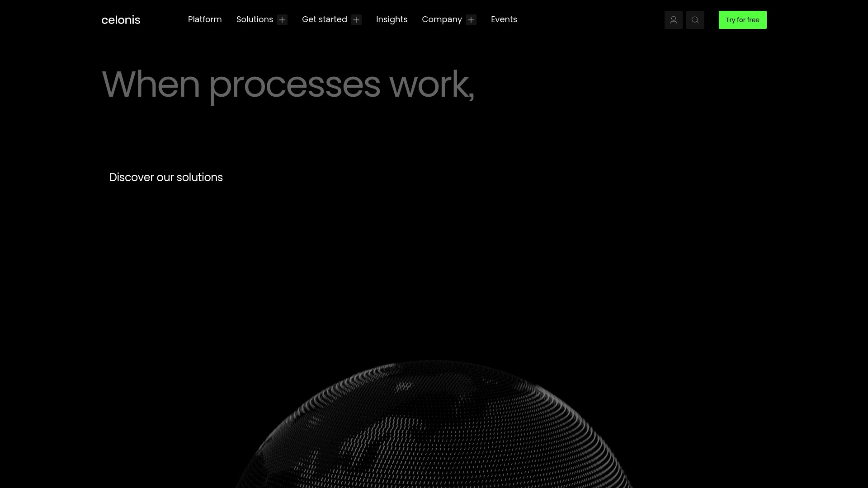Open the Platform menu item
Screen dimensions: 868x488
tap(204, 19)
